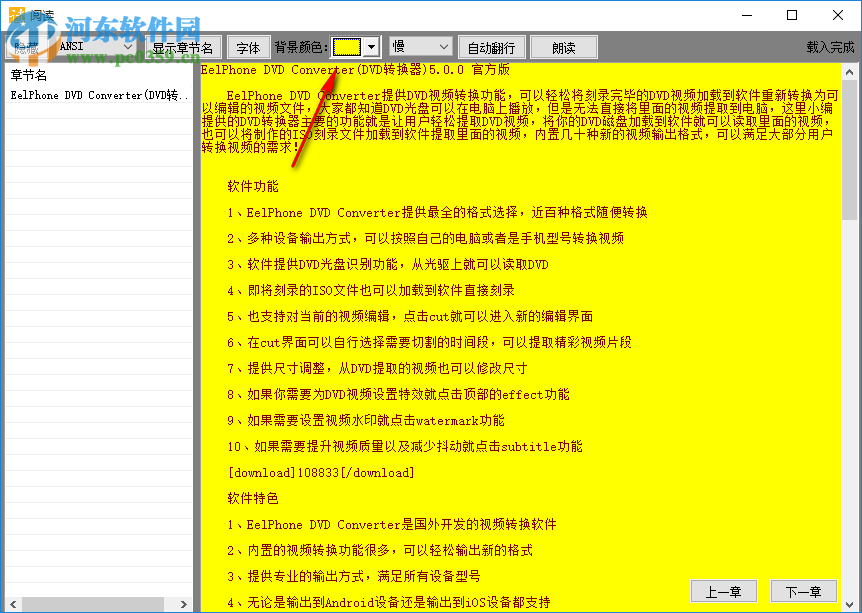Click the line mentioning subtitle功能
This screenshot has height=613, width=862.
(405, 446)
